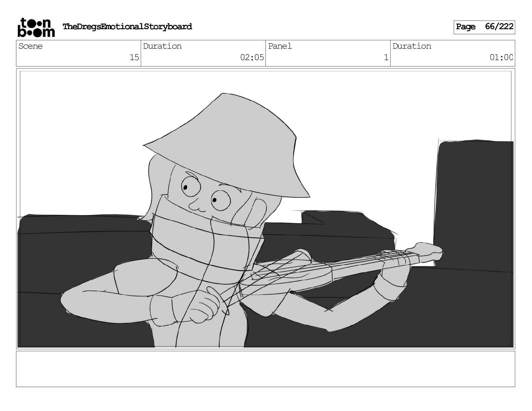
Task: Click the 'Scene' label
Action: [31, 46]
